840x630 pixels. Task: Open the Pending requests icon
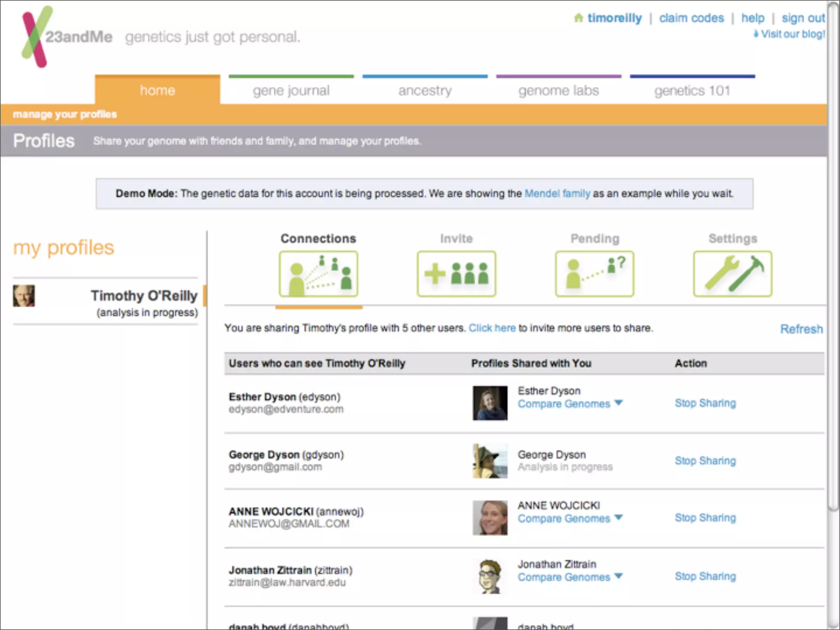pos(594,274)
